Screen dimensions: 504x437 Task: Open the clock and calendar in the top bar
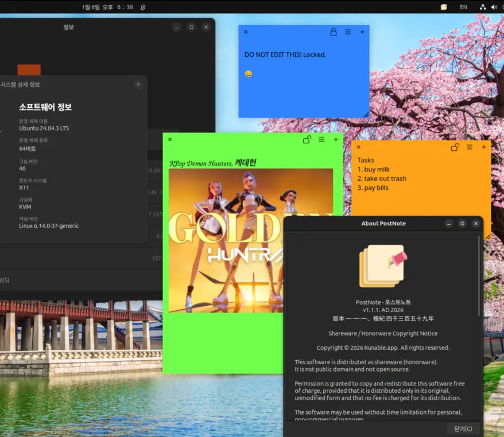[107, 7]
